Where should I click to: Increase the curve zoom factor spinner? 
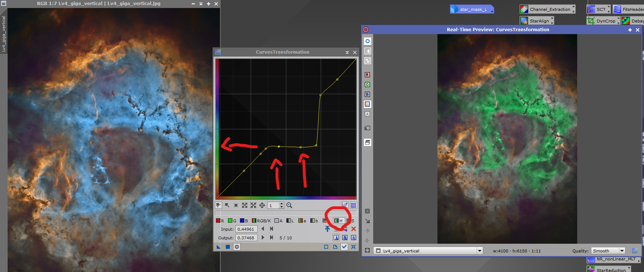[281, 204]
